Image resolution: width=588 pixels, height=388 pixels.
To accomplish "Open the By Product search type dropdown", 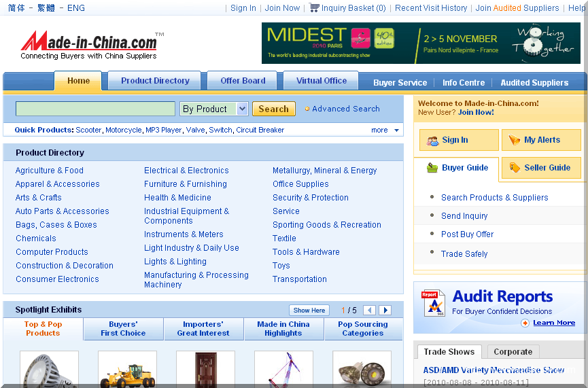I will (x=213, y=109).
